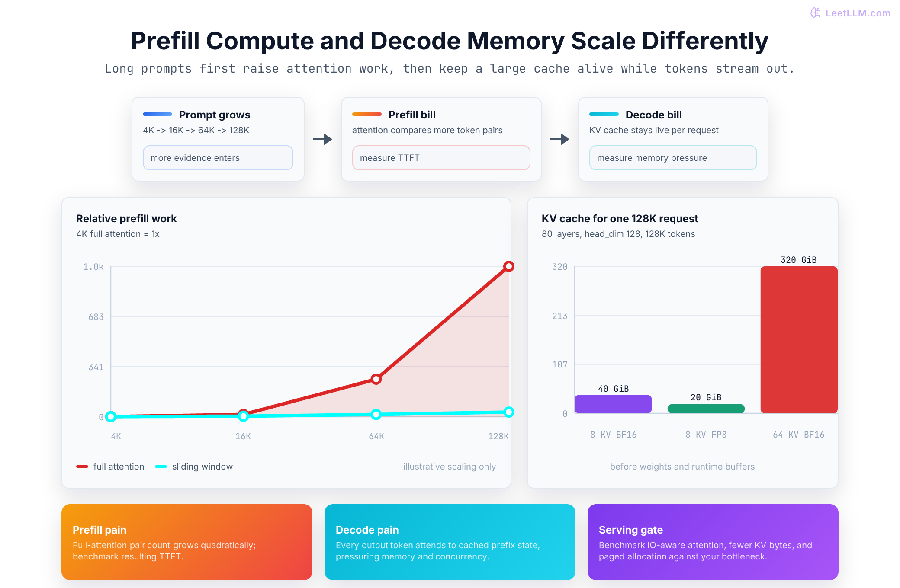Open the Prefill pain card

click(x=187, y=542)
